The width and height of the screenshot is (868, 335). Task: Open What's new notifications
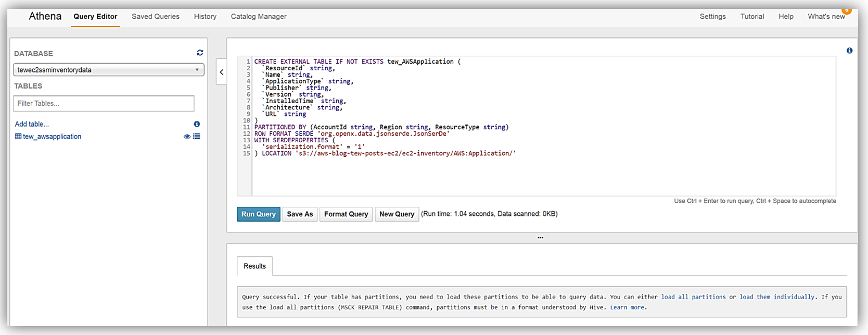tap(826, 17)
